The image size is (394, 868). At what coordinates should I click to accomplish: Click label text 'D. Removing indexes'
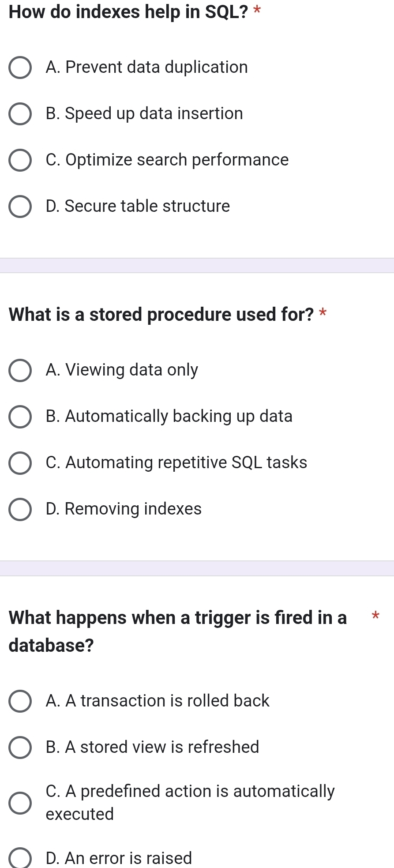click(124, 509)
